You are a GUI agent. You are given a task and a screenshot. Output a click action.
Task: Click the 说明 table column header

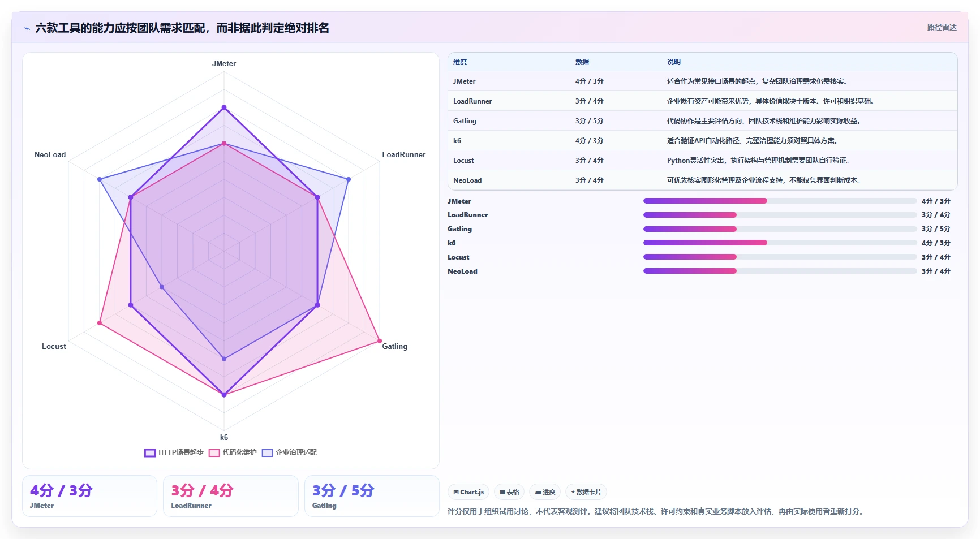pos(674,62)
